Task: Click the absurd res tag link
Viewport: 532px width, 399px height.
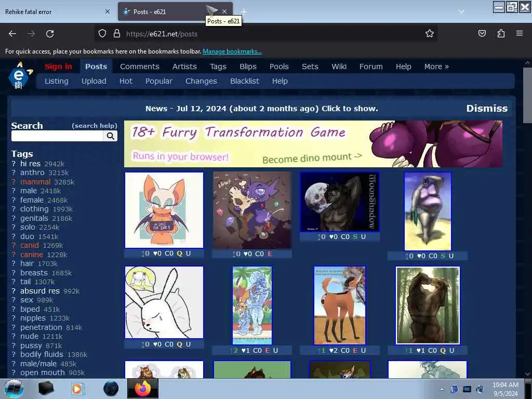Action: [39, 291]
